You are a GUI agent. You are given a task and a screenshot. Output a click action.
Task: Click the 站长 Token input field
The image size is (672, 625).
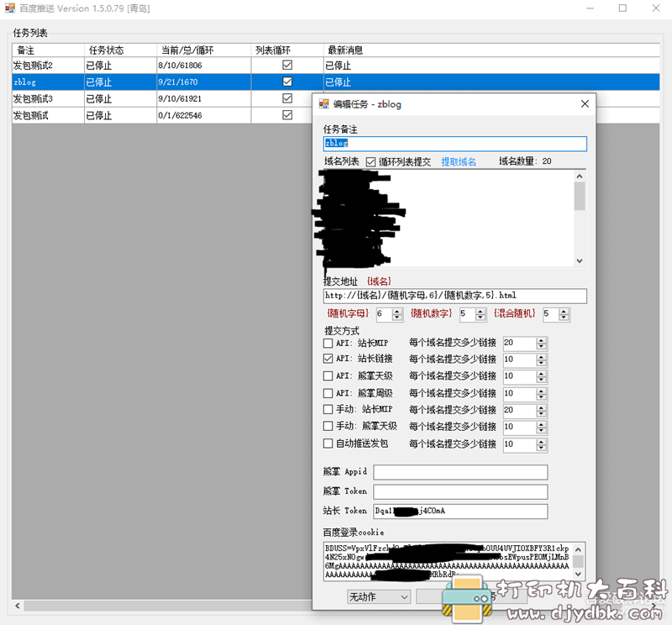pos(460,511)
